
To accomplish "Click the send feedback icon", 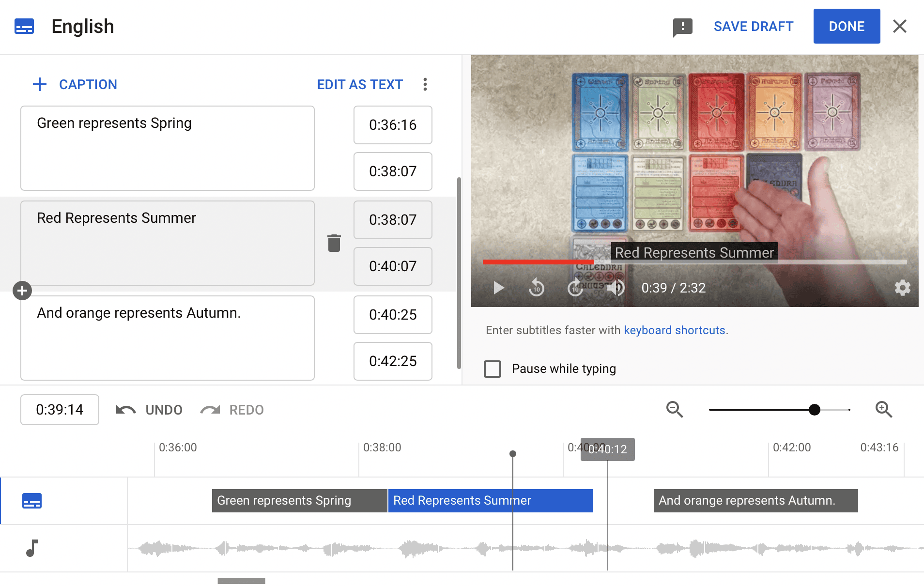I will (x=683, y=27).
